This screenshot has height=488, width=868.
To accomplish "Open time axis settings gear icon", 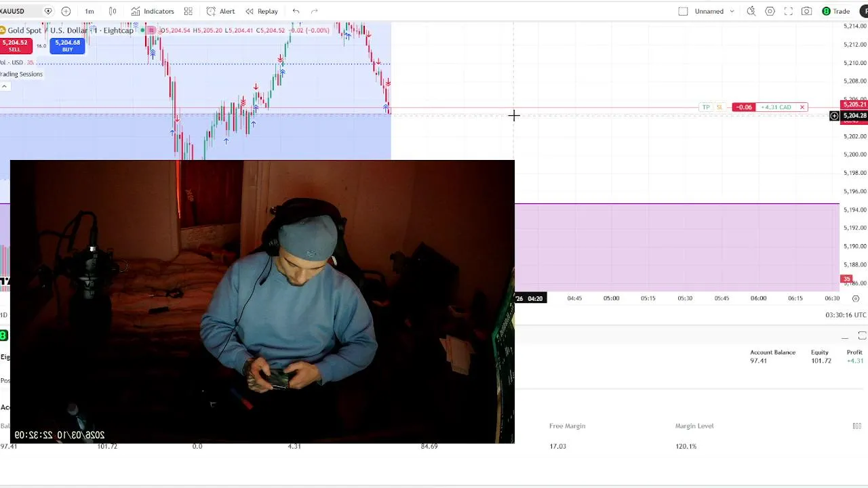I will click(x=856, y=298).
